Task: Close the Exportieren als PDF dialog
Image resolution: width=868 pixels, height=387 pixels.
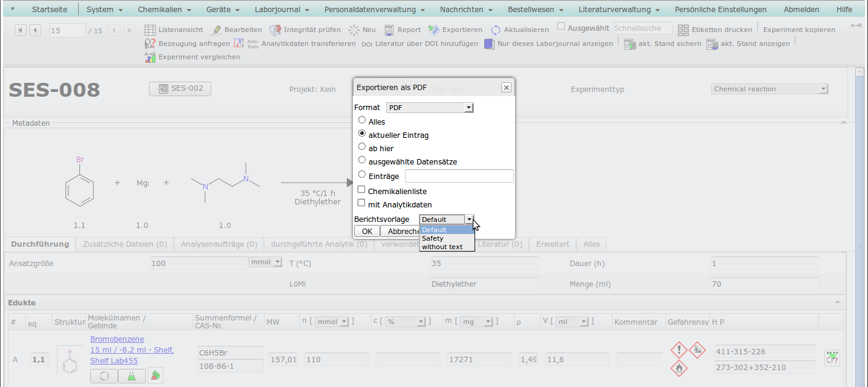Action: 507,88
